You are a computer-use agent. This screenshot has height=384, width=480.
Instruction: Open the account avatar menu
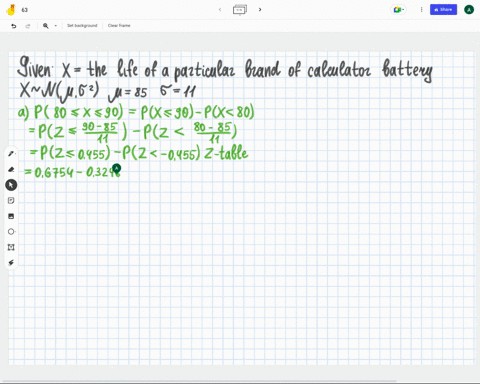coord(469,10)
